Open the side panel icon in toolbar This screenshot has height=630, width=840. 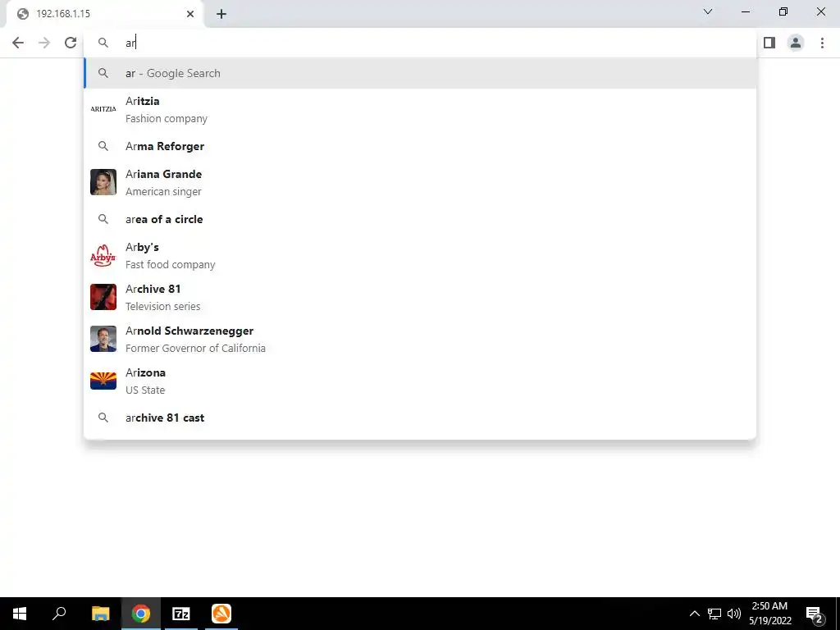click(769, 43)
